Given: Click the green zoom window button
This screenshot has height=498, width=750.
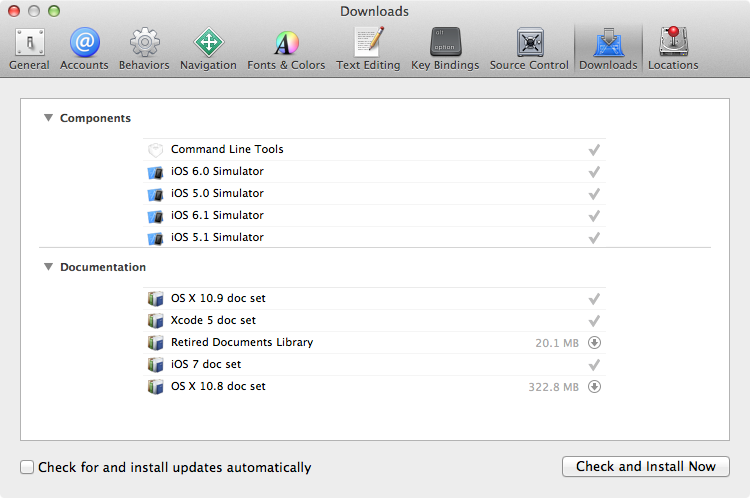Looking at the screenshot, I should (54, 11).
